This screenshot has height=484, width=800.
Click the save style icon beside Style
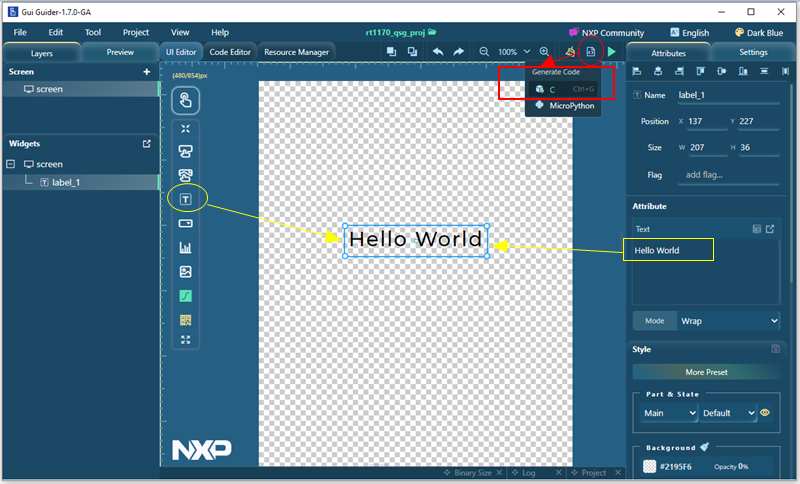click(776, 349)
